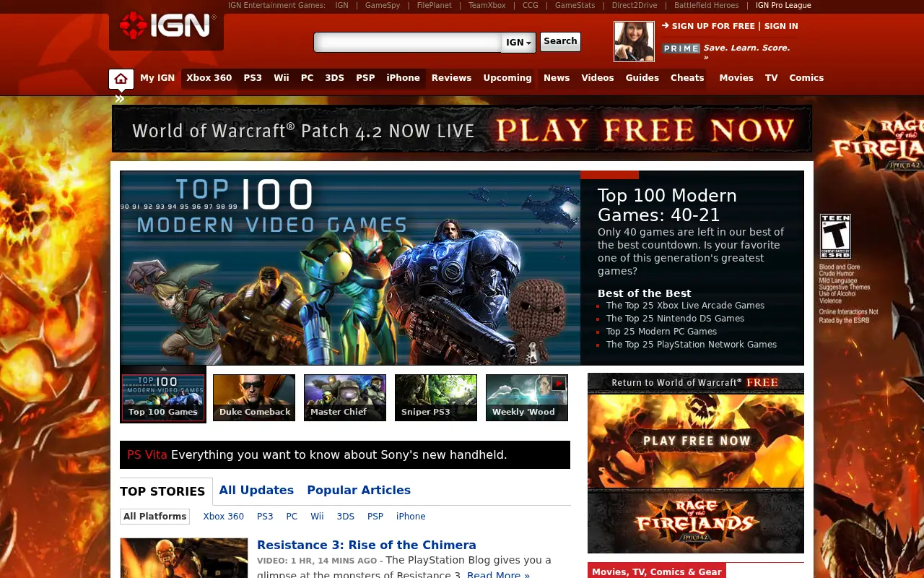
Task: Select Xbox 360 in the main navigation bar
Action: pyautogui.click(x=209, y=78)
